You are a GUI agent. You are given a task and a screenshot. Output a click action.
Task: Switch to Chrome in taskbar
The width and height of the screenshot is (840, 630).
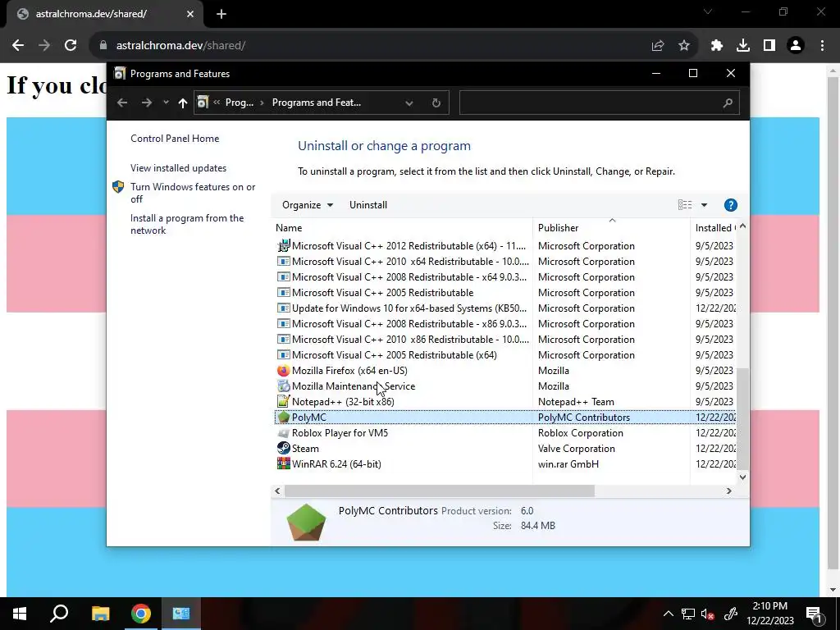click(x=141, y=614)
